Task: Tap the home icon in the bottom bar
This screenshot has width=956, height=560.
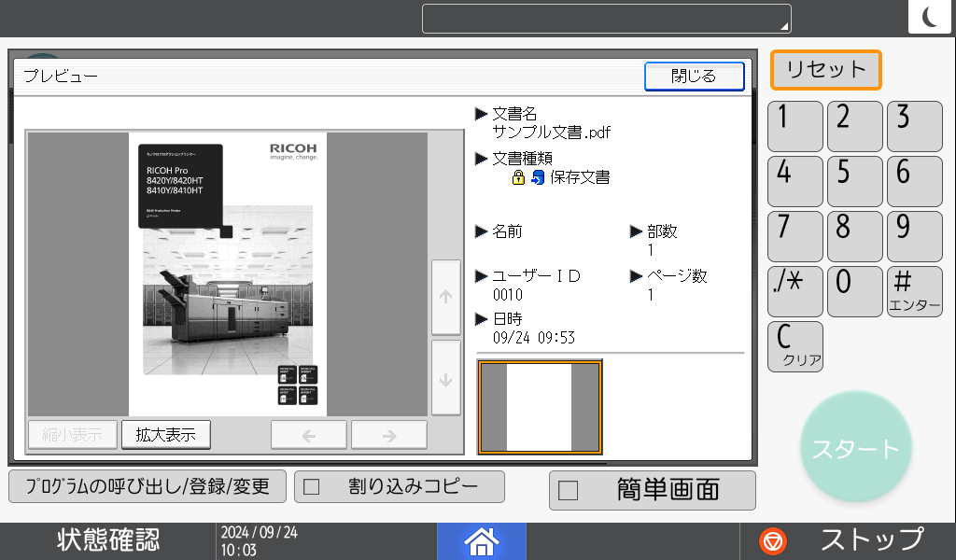Action: click(482, 540)
